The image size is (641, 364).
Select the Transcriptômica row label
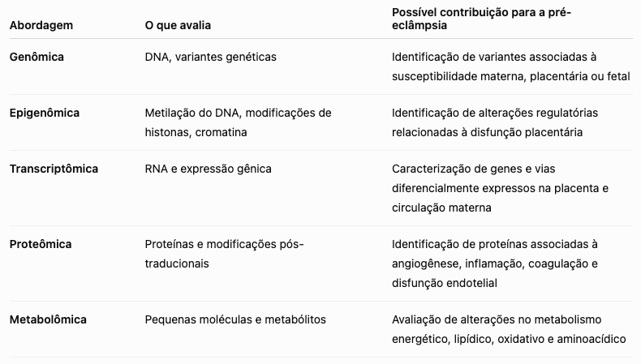tap(54, 169)
